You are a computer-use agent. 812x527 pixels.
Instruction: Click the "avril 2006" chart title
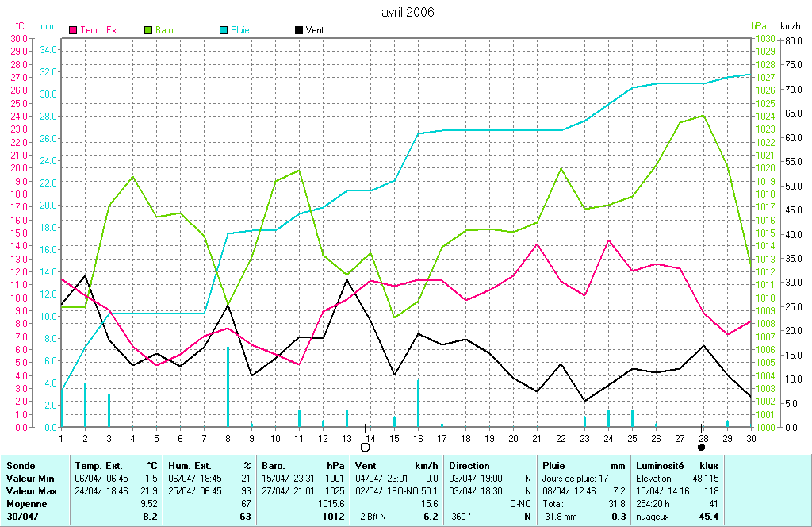pyautogui.click(x=408, y=13)
